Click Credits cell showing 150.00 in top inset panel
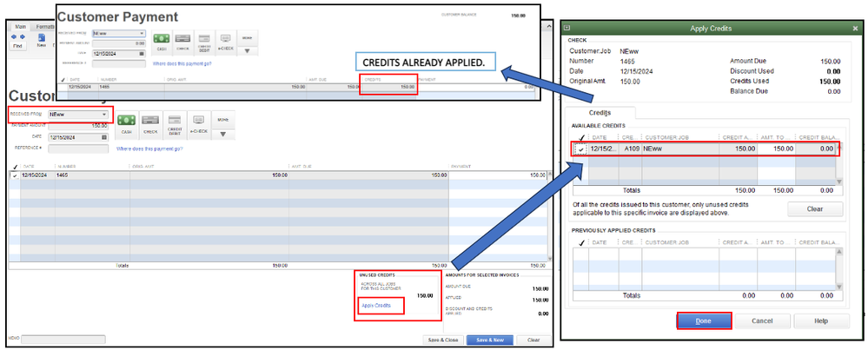The width and height of the screenshot is (868, 350). 388,87
